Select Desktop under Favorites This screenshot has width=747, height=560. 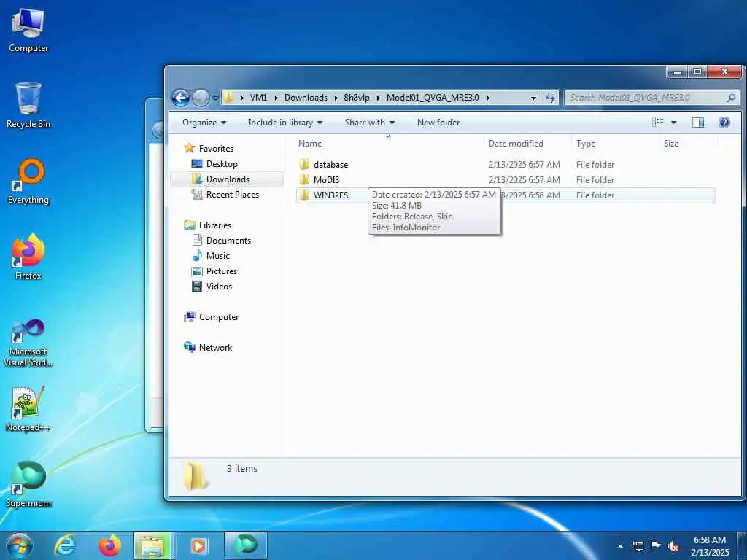[x=222, y=164]
